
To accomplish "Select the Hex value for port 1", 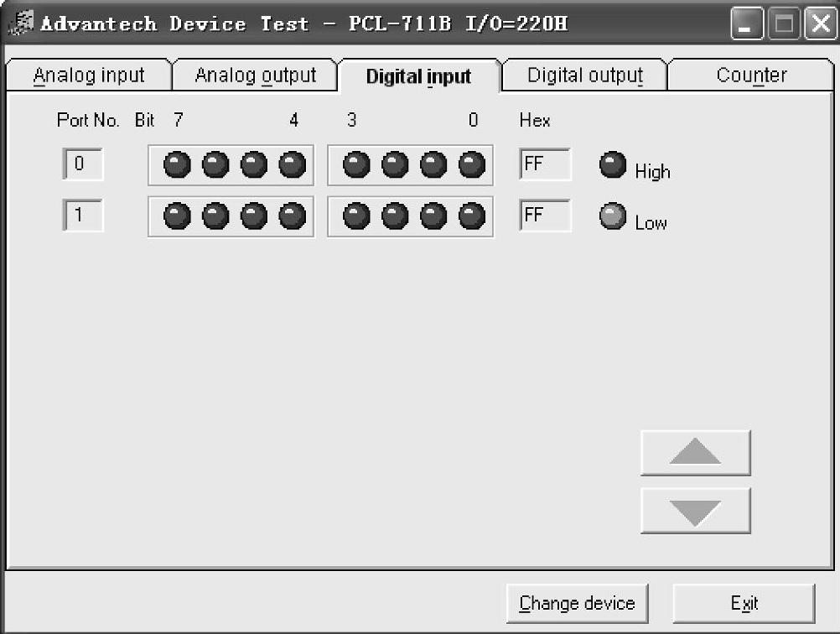I will (545, 216).
